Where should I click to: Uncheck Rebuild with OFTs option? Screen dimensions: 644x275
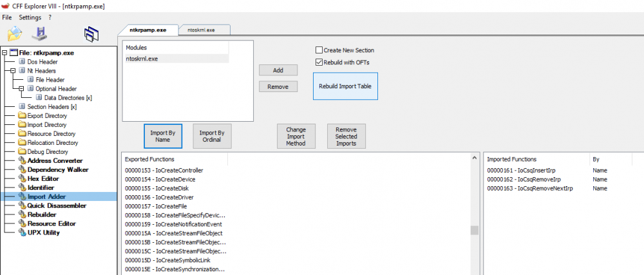319,62
